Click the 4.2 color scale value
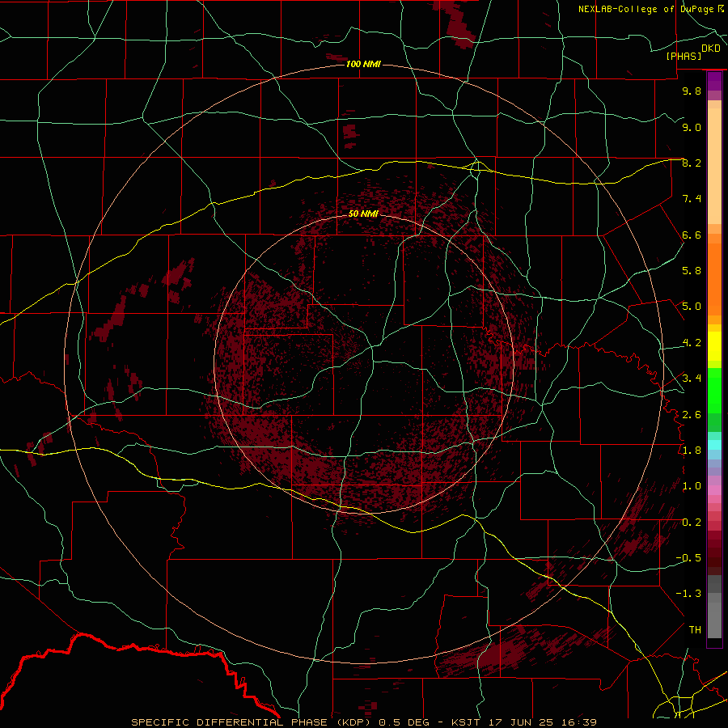Screen dimensions: 728x728 [x=692, y=343]
